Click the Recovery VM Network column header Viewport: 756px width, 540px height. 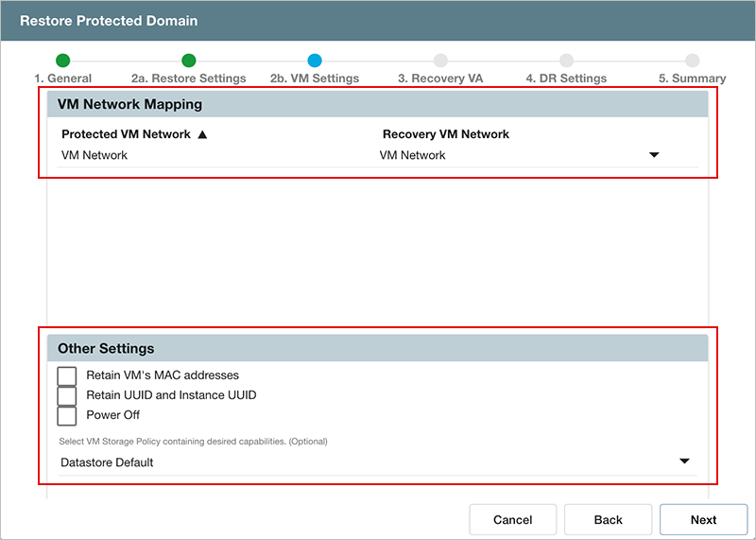[446, 134]
